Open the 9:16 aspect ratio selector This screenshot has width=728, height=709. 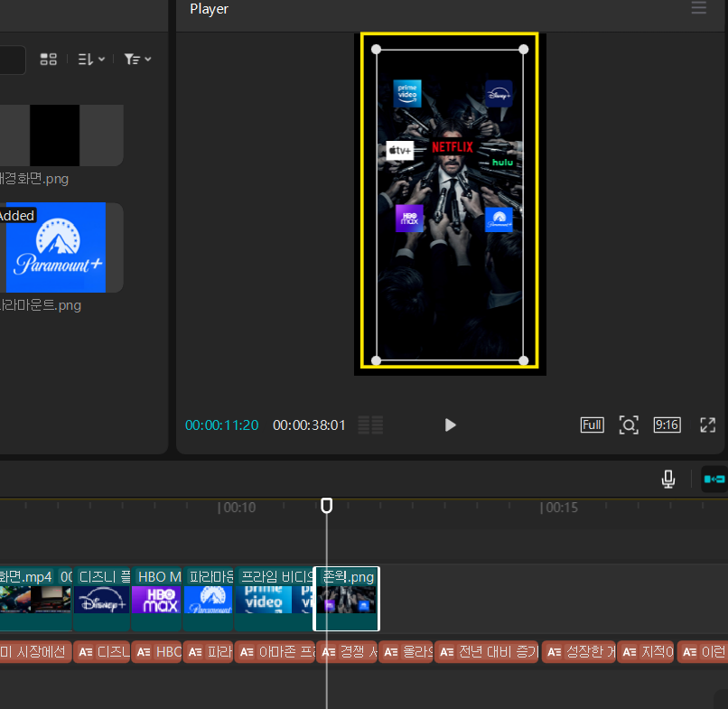[x=667, y=424]
